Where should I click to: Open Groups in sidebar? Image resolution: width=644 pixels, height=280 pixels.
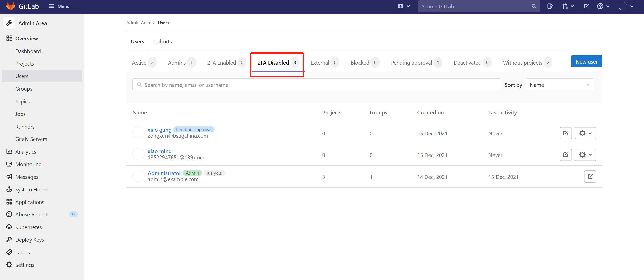(24, 89)
